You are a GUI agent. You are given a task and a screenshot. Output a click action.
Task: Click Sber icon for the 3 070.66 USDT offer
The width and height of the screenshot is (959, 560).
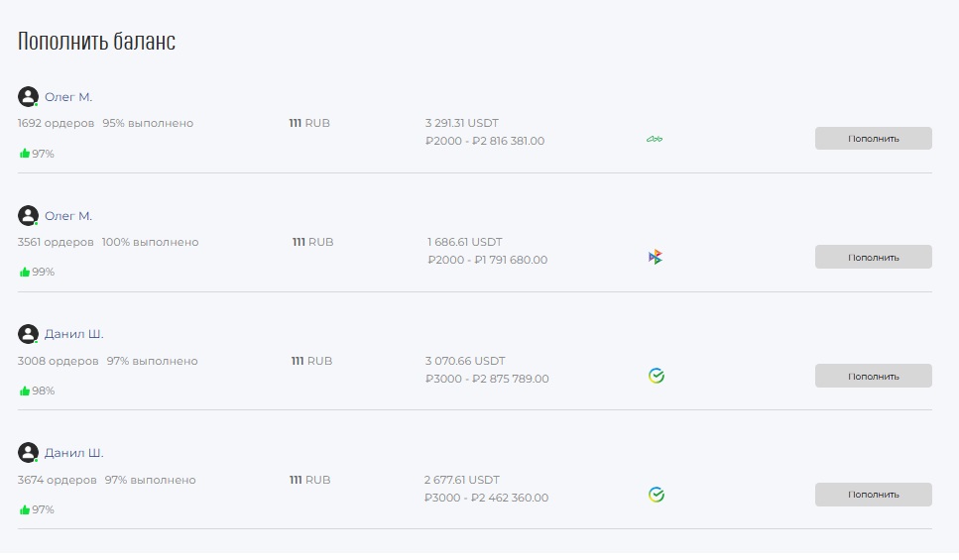[x=657, y=376]
